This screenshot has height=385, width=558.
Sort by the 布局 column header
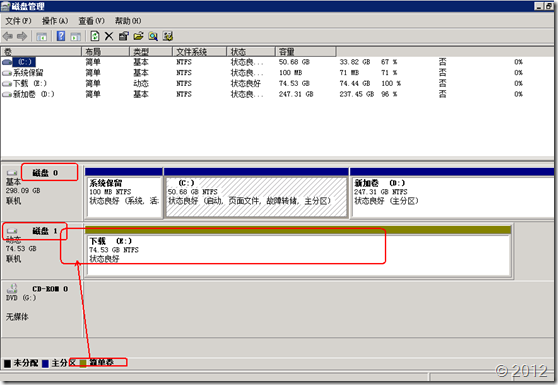click(x=105, y=52)
